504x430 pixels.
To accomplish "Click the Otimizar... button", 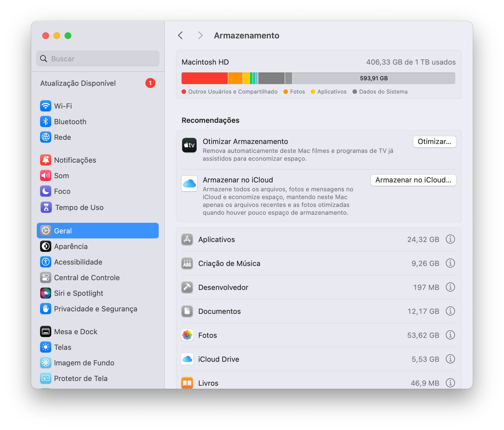I will (434, 141).
